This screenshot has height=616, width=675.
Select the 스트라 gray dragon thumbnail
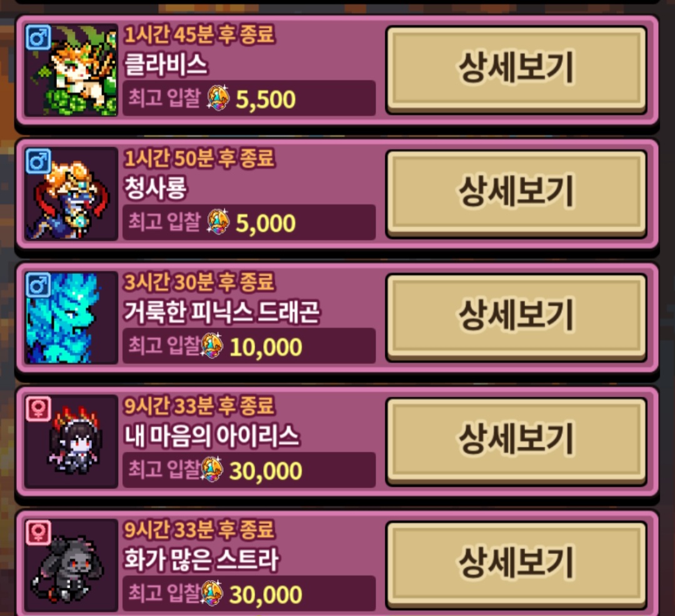pos(71,565)
